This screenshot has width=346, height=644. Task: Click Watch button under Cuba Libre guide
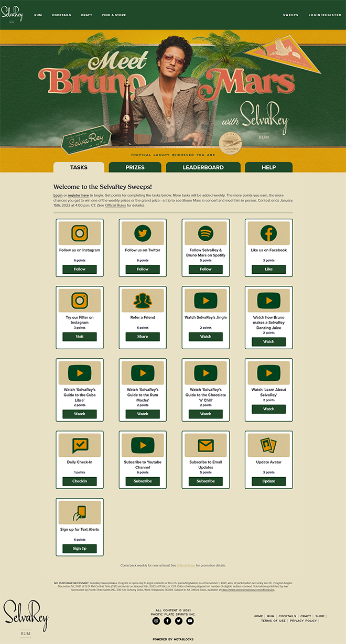click(80, 414)
